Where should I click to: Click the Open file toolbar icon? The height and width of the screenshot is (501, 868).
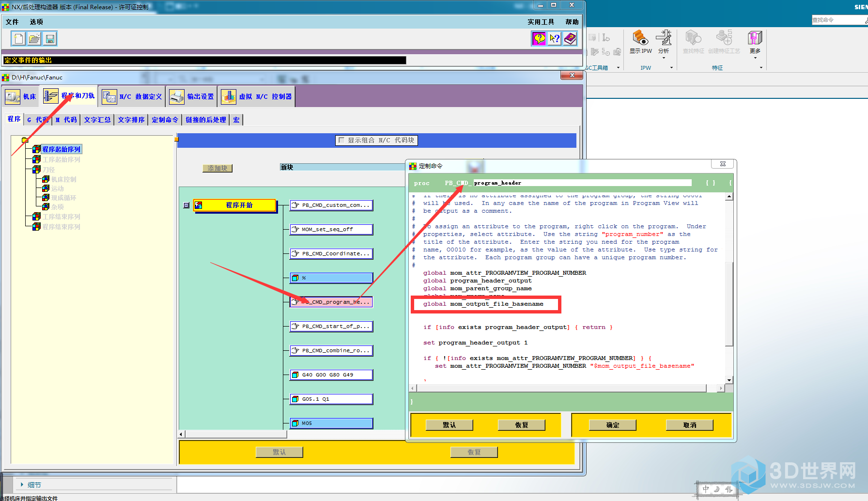point(34,39)
